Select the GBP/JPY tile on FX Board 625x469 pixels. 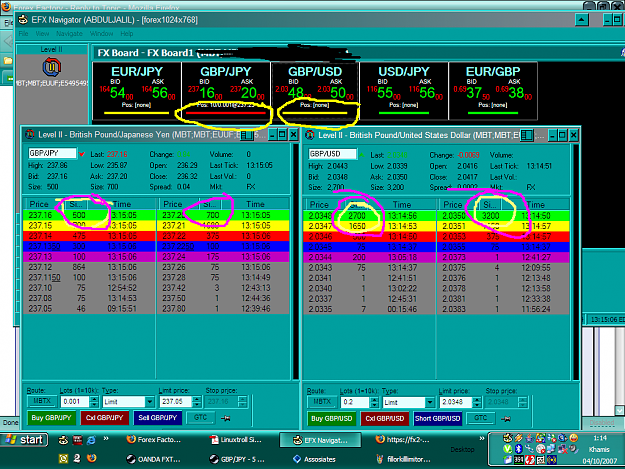pos(226,90)
